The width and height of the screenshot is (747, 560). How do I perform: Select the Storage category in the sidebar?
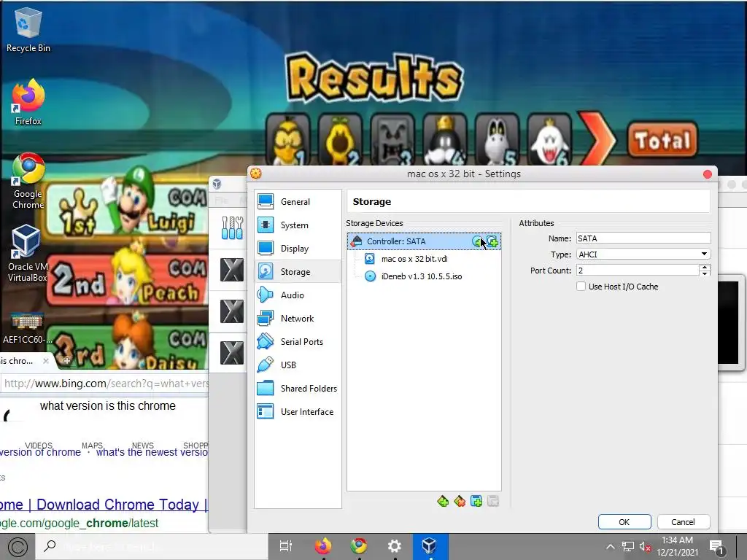tap(298, 271)
